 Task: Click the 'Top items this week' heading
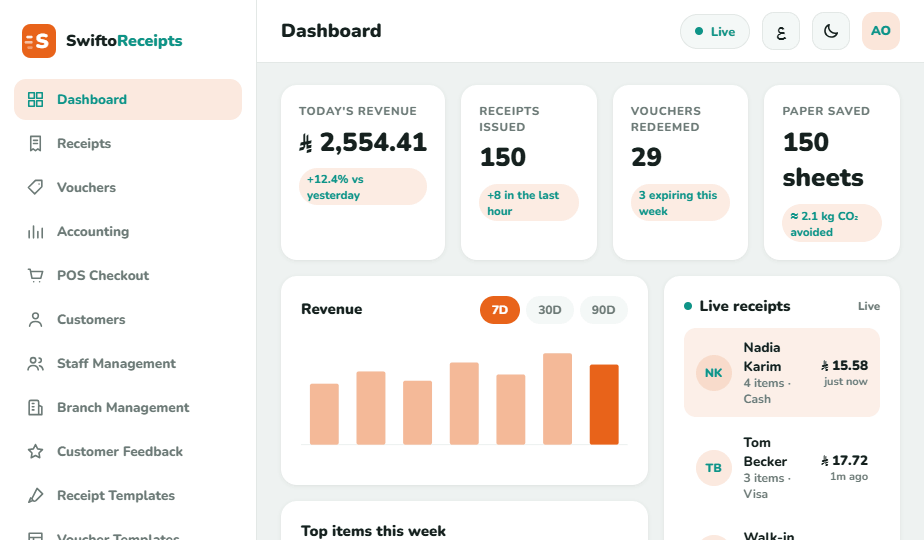(x=374, y=531)
